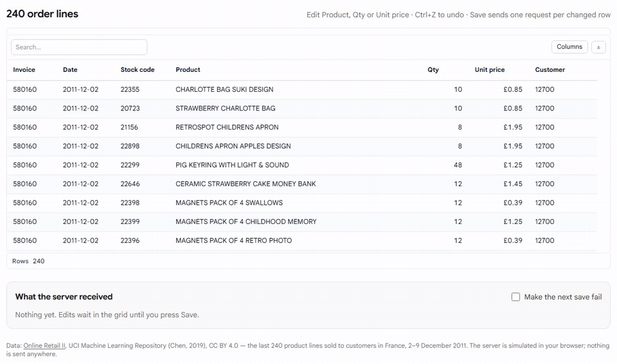Sort by the Product column header
Screen dimensions: 617x364
(x=188, y=69)
